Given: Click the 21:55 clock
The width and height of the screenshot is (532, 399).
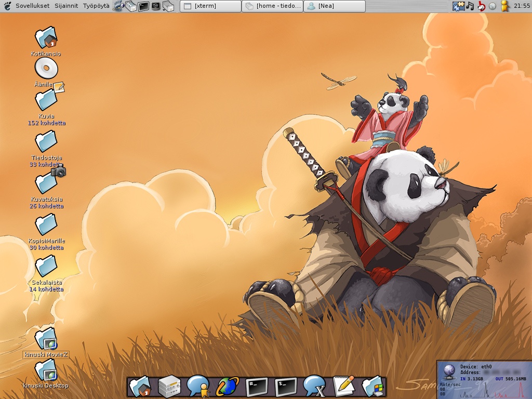Looking at the screenshot, I should click(522, 6).
